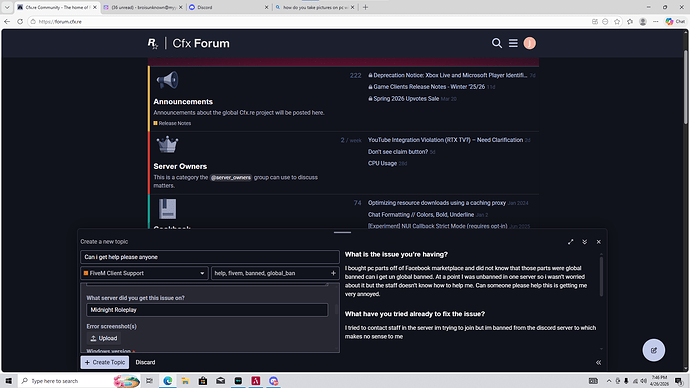This screenshot has height=388, width=690.
Task: Open Microsoft Store from the taskbar
Action: pyautogui.click(x=203, y=381)
